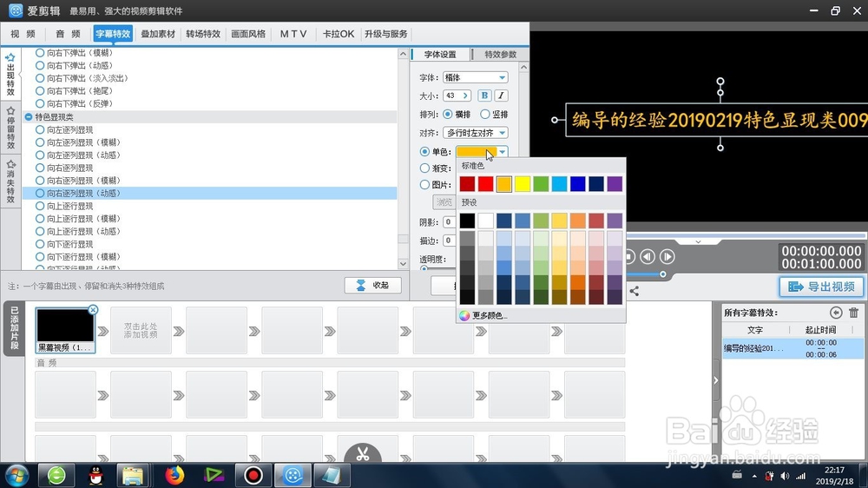This screenshot has height=488, width=868.
Task: Open the 画面风格 tab
Action: 248,34
